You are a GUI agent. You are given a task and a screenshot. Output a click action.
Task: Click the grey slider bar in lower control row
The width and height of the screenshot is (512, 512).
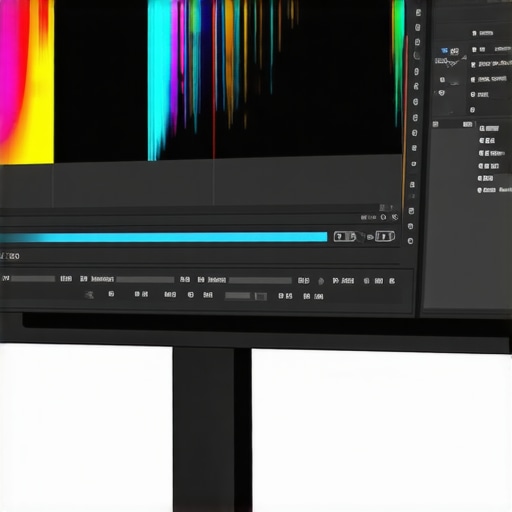[238, 296]
